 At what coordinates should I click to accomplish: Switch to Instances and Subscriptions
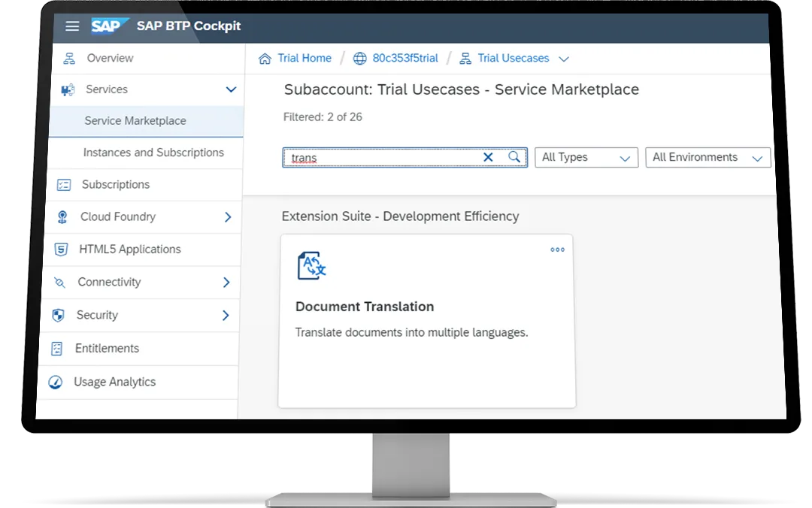click(153, 153)
